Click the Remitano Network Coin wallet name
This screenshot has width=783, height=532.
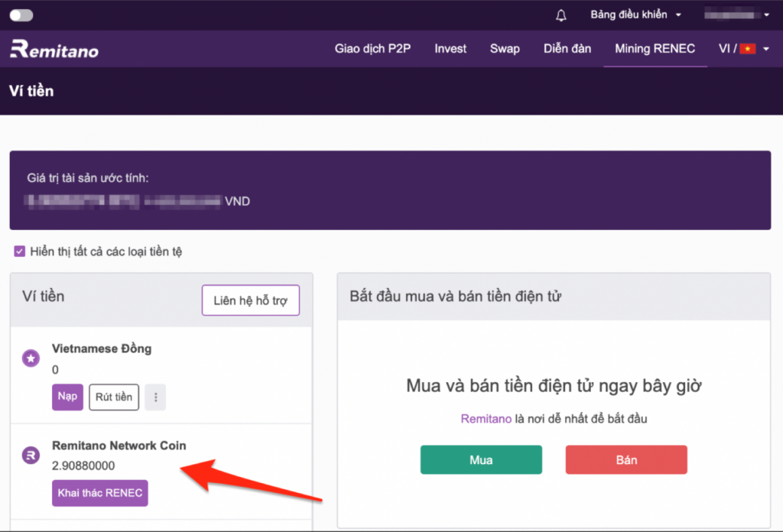coord(119,445)
